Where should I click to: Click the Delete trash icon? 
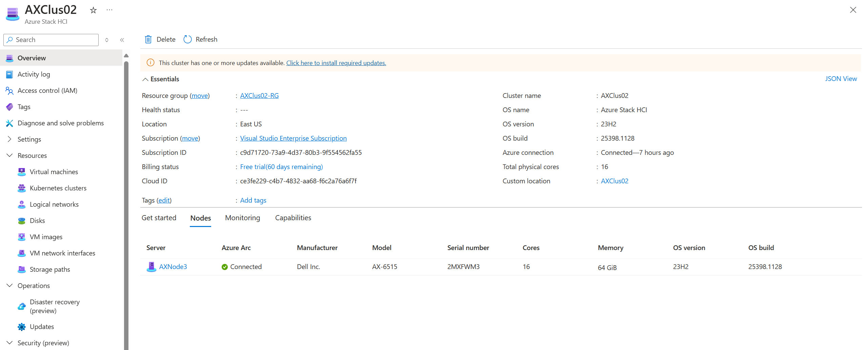[148, 39]
